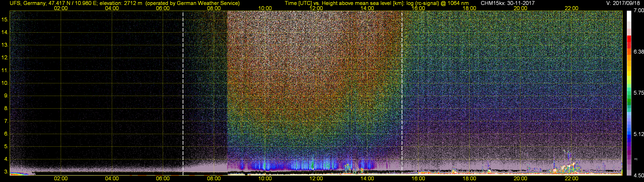Select coordinates text '47.417 N / 10.980 E'
This screenshot has width=644, height=182.
point(73,3)
